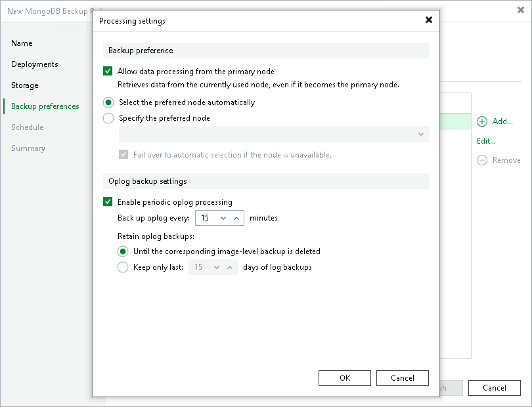Toggle Fail over to automatic selection checkbox
The image size is (532, 407).
pyautogui.click(x=123, y=155)
